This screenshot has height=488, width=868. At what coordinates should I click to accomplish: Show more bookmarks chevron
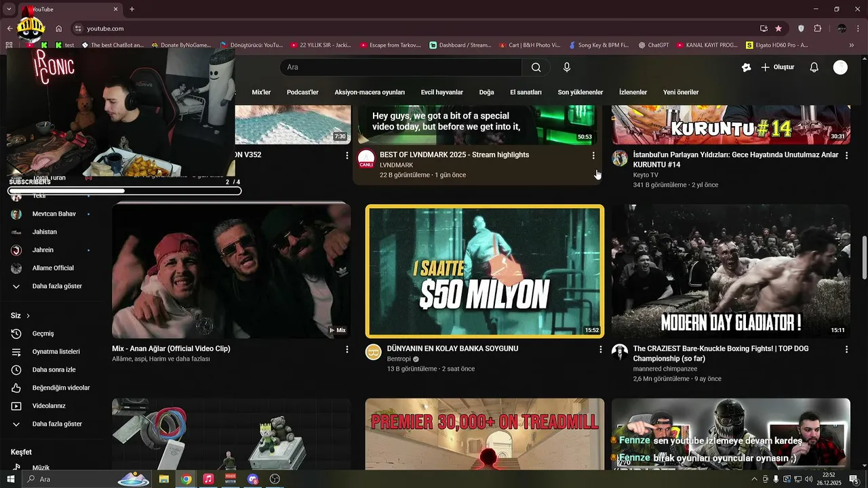(x=852, y=45)
